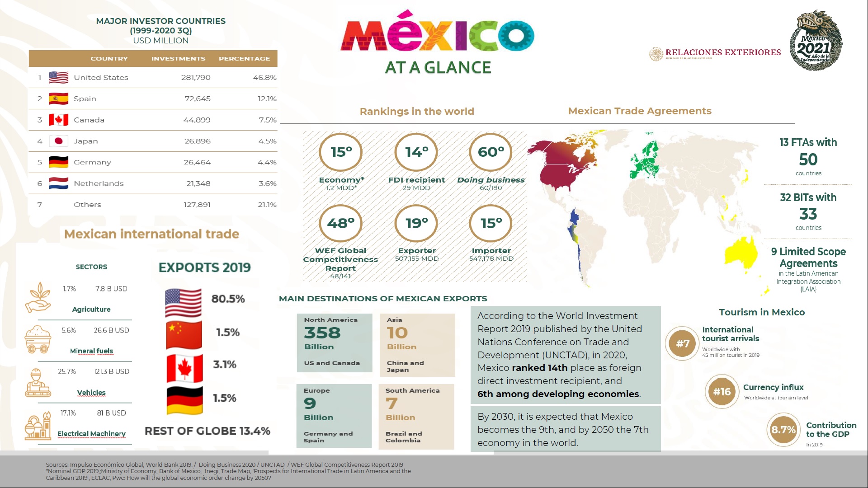Click the 'Mexican Trade Agreements' heading

[x=640, y=111]
